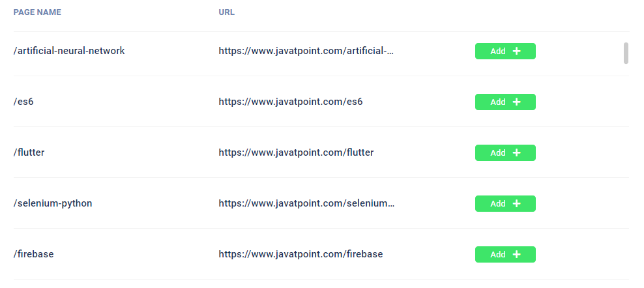Select the /selenium-python page name
This screenshot has width=644, height=288.
point(53,203)
